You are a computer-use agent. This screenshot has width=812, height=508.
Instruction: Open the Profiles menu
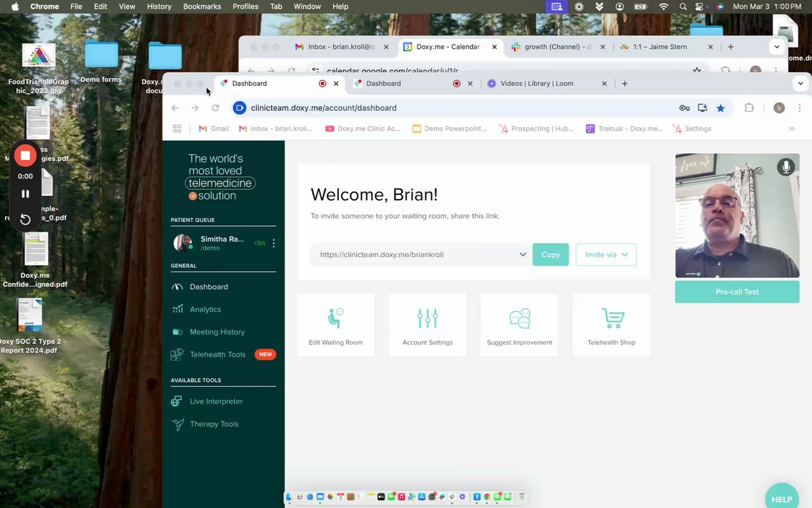pos(246,6)
